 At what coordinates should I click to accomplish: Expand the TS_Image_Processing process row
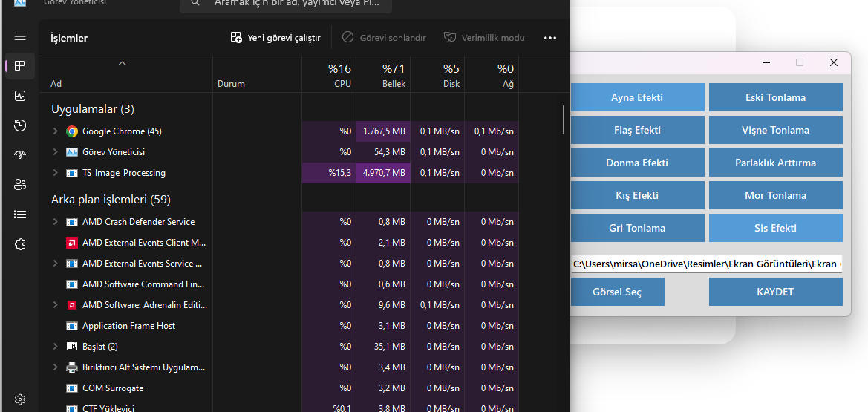(x=55, y=173)
